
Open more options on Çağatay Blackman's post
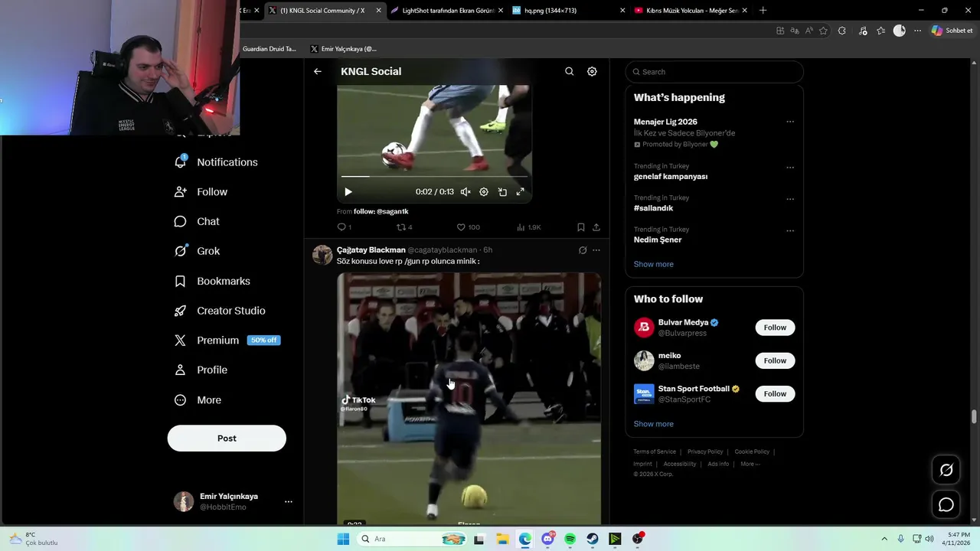coord(596,250)
